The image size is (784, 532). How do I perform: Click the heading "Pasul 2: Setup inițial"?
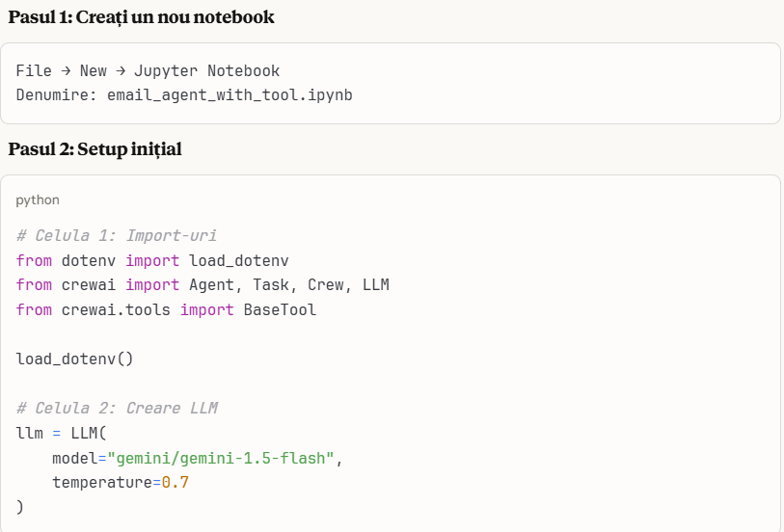tap(95, 149)
